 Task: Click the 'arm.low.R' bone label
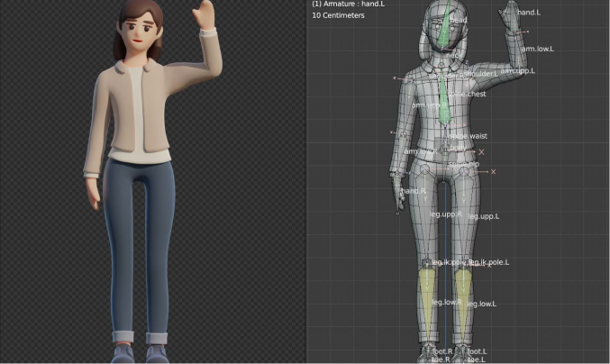(421, 150)
